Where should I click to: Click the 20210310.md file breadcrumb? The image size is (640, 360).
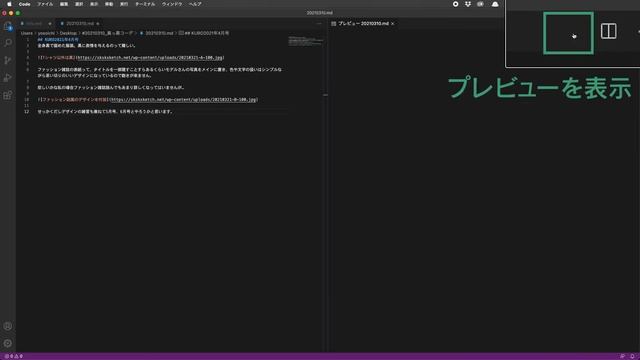157,33
